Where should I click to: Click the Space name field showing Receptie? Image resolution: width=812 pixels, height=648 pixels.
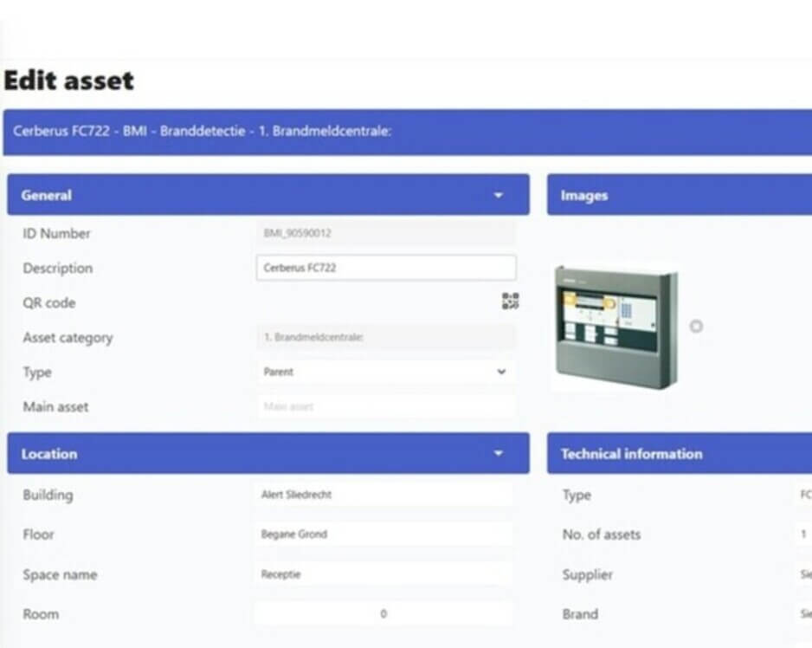[x=385, y=573]
